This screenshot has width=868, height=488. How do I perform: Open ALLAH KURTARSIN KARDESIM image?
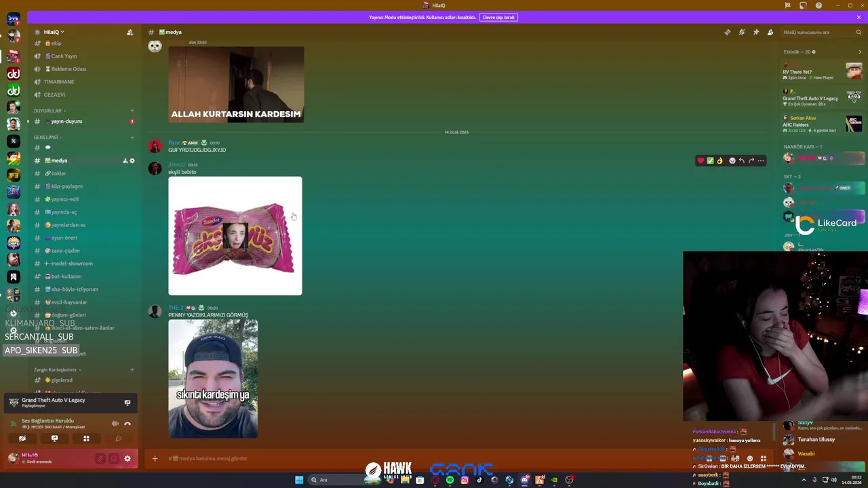click(236, 84)
